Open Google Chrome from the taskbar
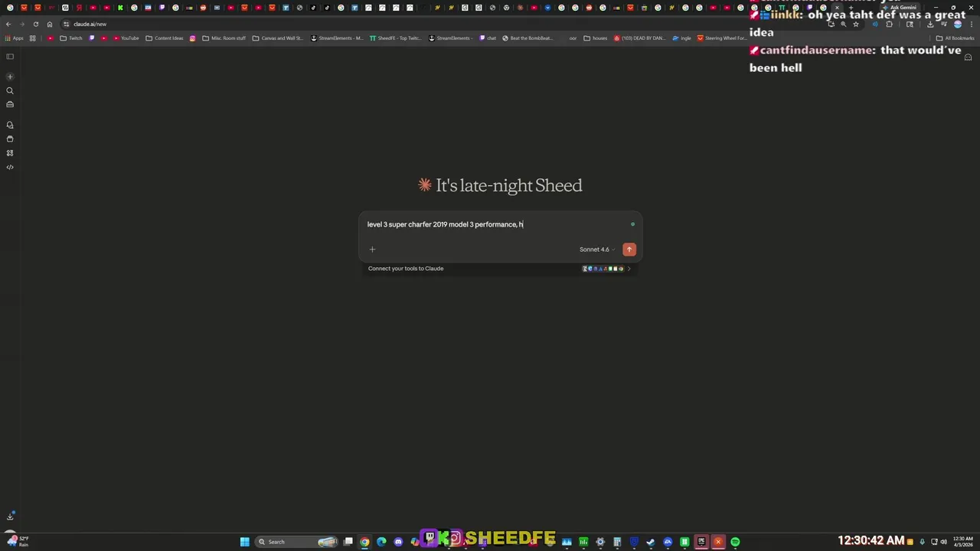 364,542
